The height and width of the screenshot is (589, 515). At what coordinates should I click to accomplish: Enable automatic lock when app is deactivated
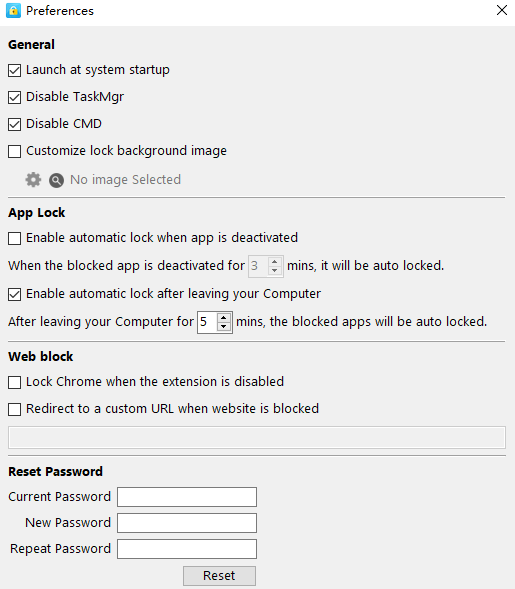[15, 238]
